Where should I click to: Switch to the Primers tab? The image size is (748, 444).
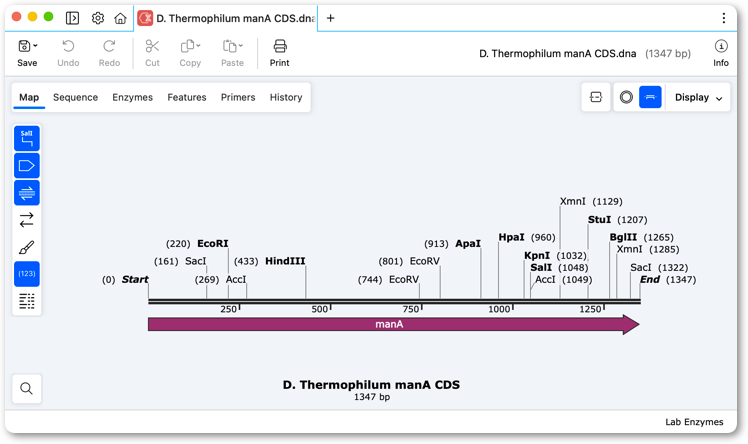click(x=238, y=97)
